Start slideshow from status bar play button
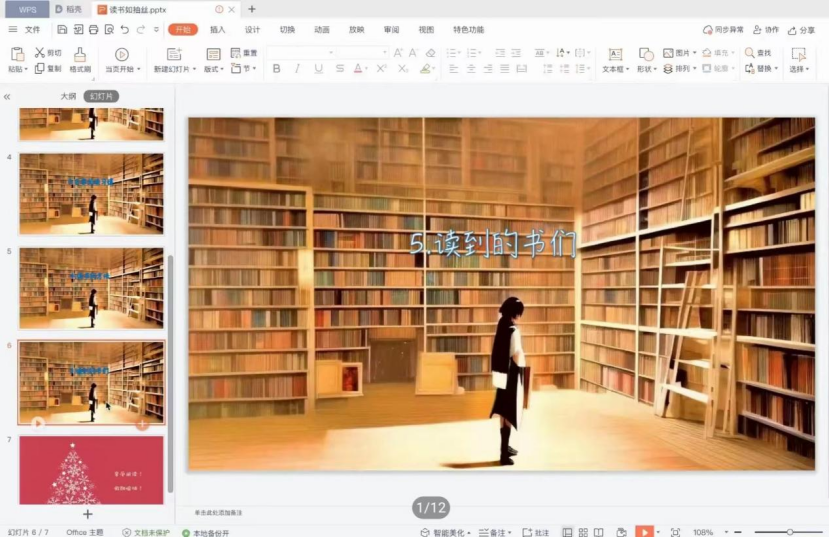This screenshot has width=830, height=537. tap(644, 532)
